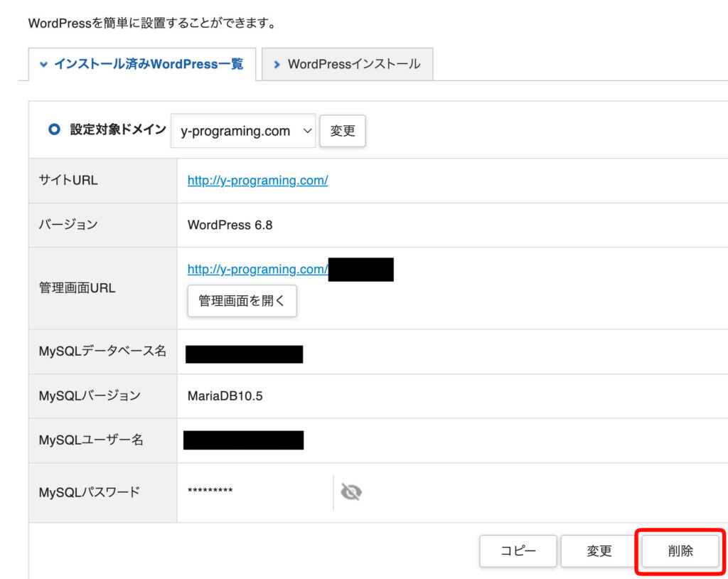This screenshot has height=579, width=728.
Task: Click 変更 button in the bottom action row
Action: (x=599, y=551)
